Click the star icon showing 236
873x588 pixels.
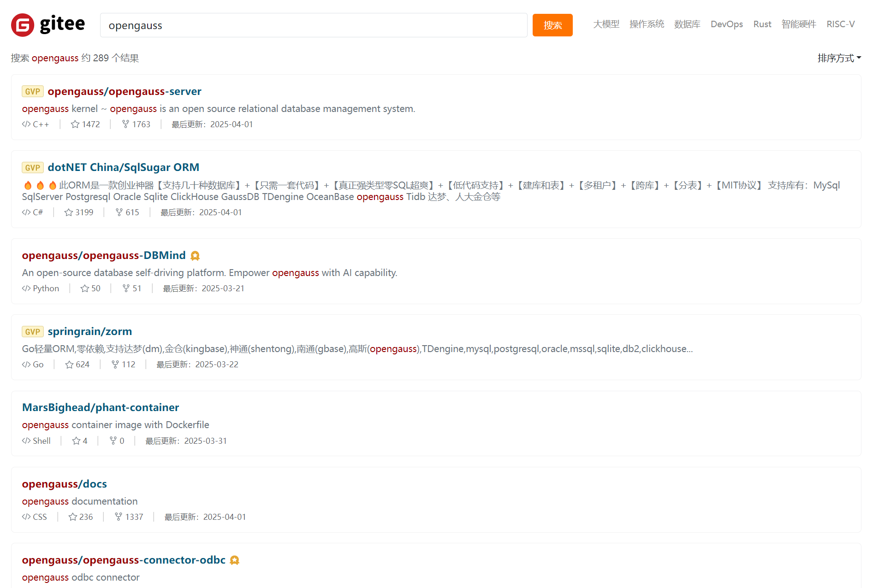tap(72, 517)
